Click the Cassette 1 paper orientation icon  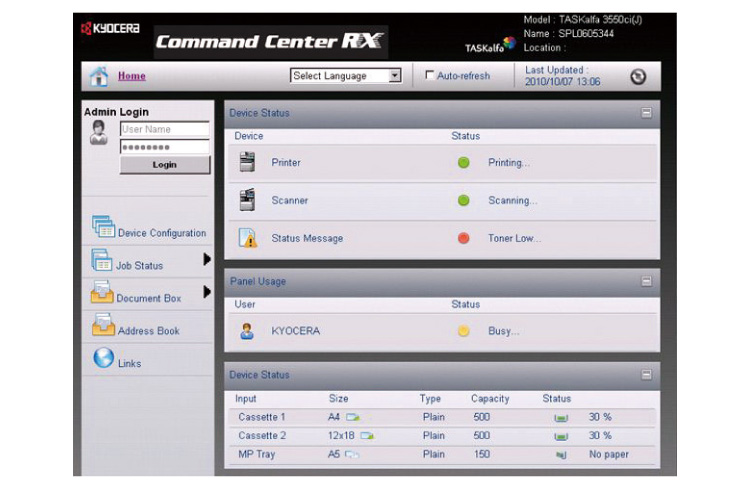[353, 417]
